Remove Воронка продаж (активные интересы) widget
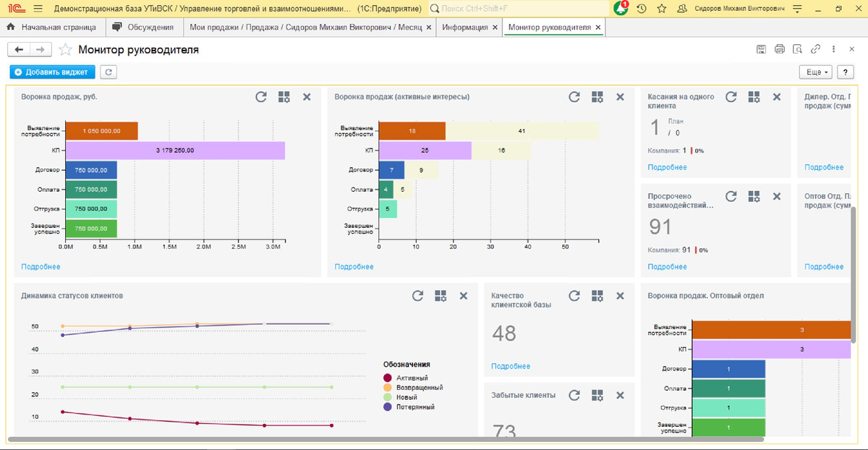This screenshot has width=868, height=450. point(620,97)
